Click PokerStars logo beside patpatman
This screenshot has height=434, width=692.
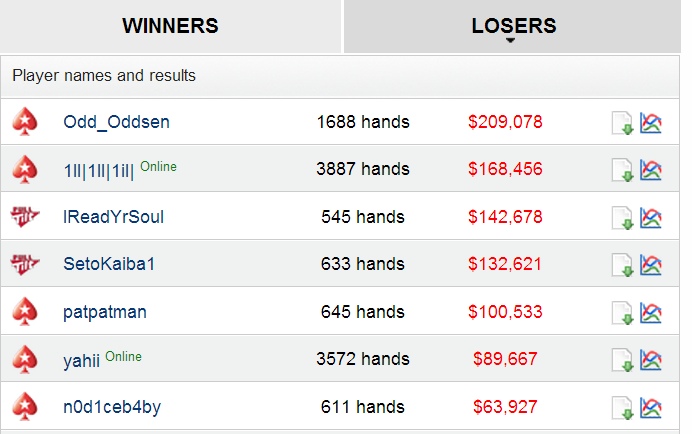pyautogui.click(x=25, y=312)
